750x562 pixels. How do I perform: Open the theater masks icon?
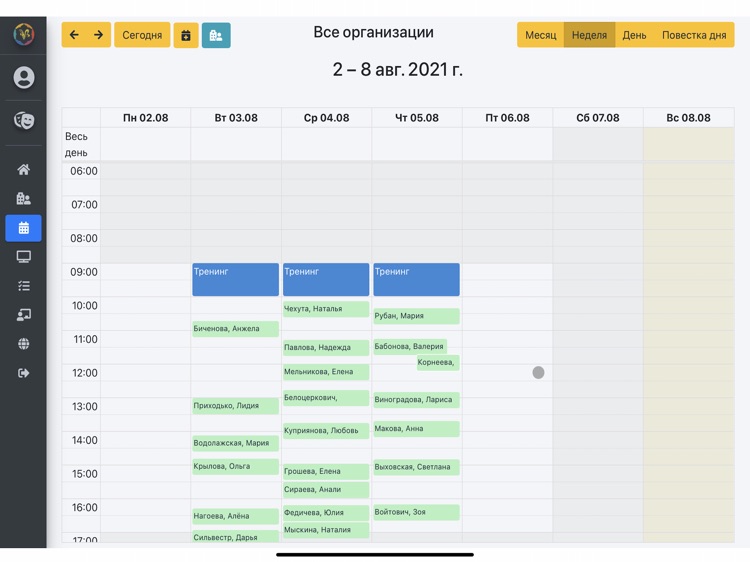23,120
